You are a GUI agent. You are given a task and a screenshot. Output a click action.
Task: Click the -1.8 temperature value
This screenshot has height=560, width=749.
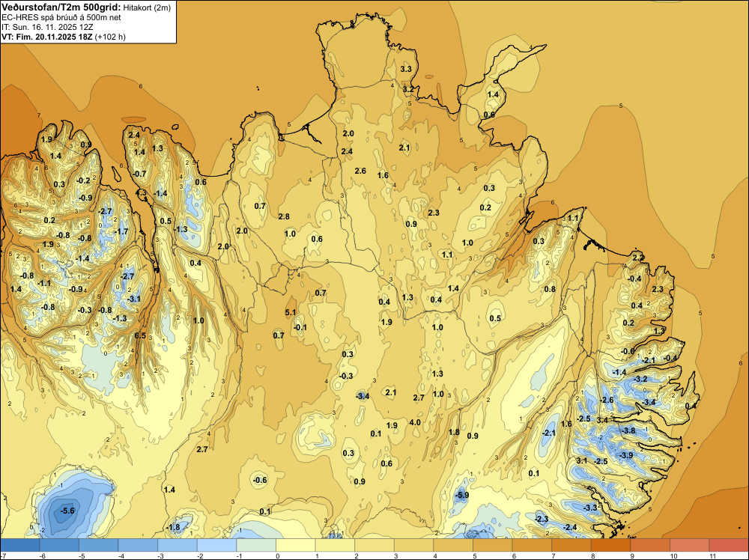pyautogui.click(x=172, y=528)
